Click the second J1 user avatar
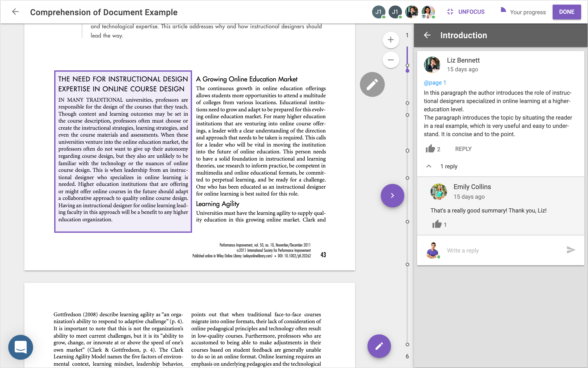The image size is (588, 368). click(x=395, y=12)
